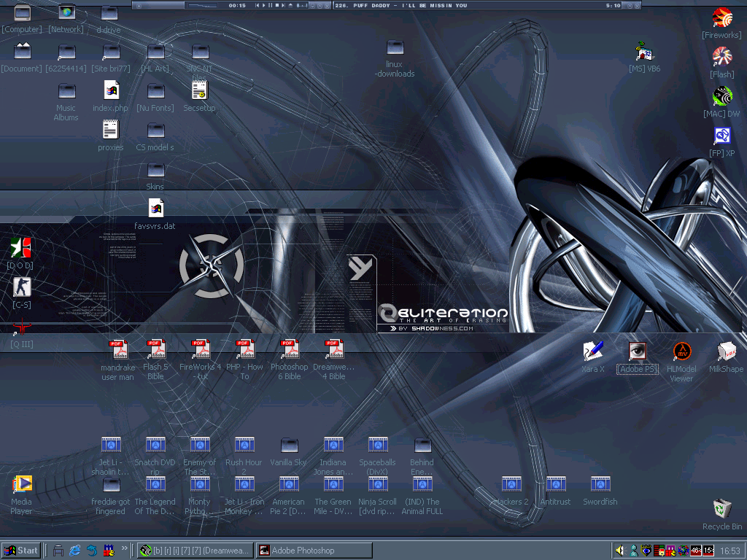Launch the [FP] XP FrontPage shortcut
Image resolution: width=747 pixels, height=560 pixels.
722,142
